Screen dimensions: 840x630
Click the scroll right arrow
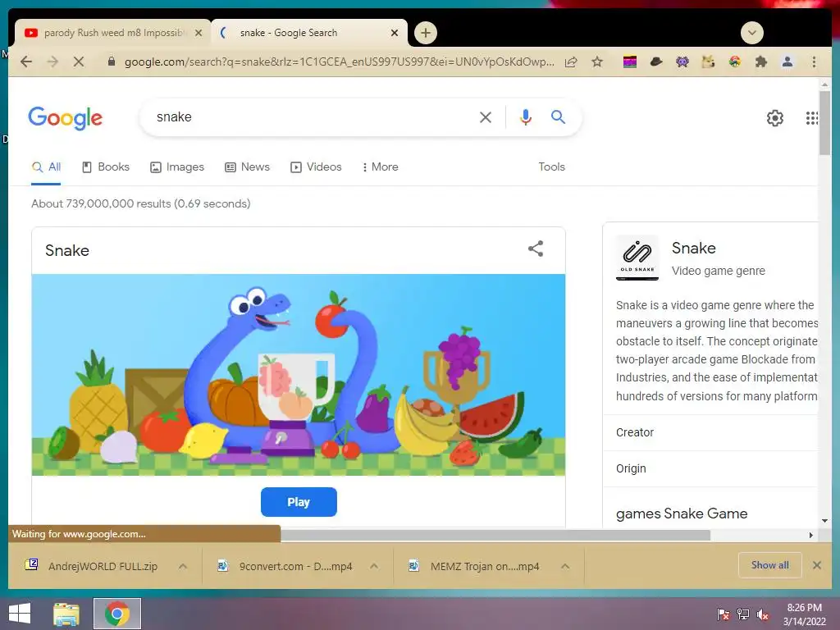(811, 535)
